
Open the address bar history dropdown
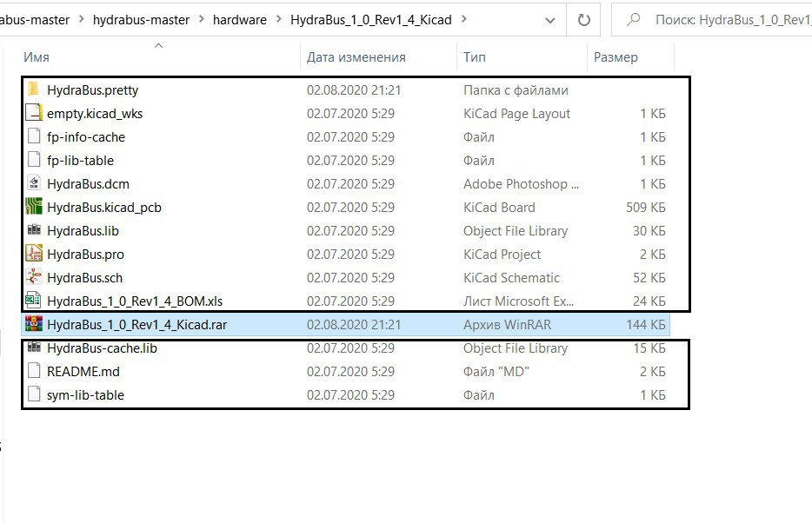pos(550,20)
